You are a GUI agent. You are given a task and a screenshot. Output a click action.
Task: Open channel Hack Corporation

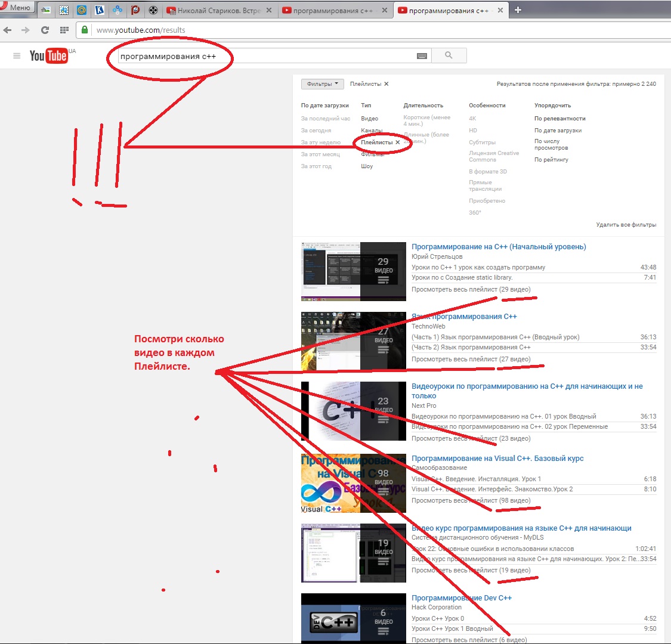(x=437, y=607)
